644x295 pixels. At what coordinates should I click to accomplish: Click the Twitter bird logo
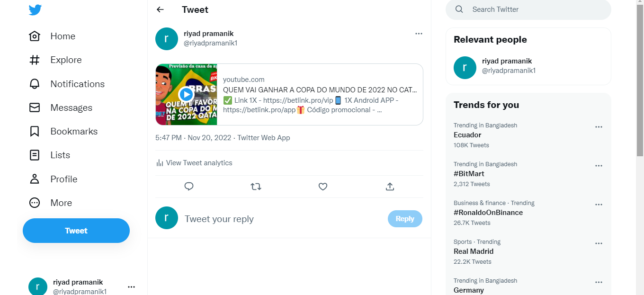(x=35, y=10)
